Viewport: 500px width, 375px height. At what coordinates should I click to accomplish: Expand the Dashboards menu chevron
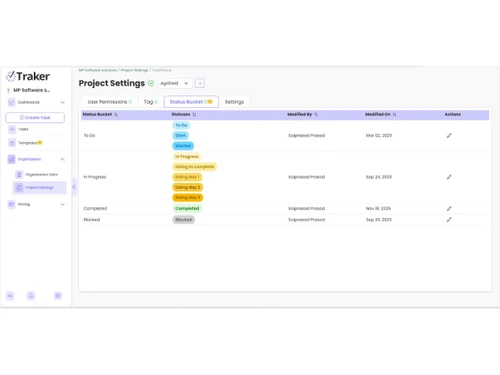tap(62, 102)
